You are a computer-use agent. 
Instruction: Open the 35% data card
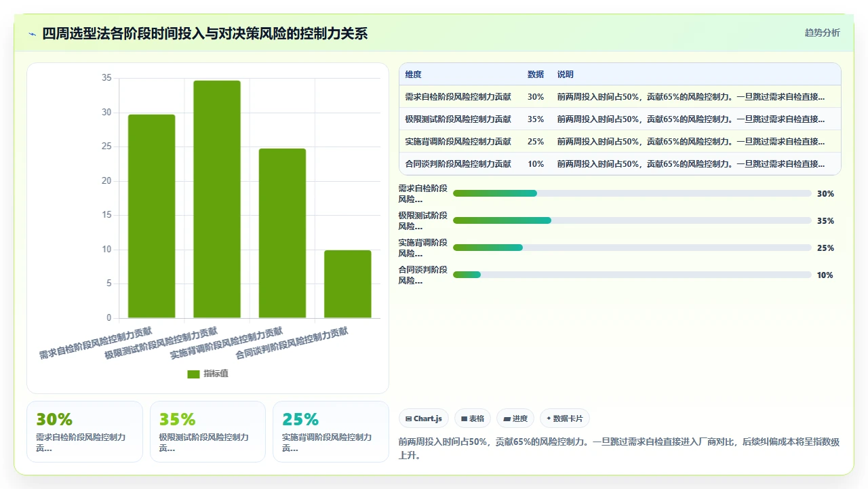pyautogui.click(x=208, y=431)
